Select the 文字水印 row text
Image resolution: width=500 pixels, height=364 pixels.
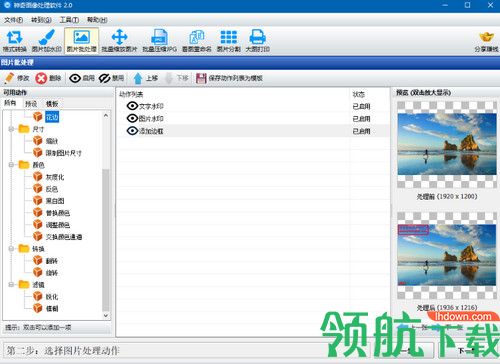pos(151,106)
